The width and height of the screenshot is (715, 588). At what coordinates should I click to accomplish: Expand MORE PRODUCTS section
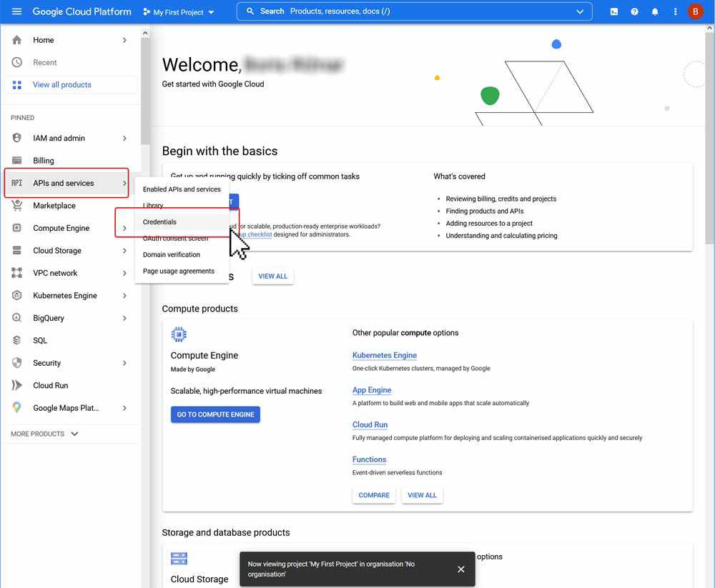[44, 434]
